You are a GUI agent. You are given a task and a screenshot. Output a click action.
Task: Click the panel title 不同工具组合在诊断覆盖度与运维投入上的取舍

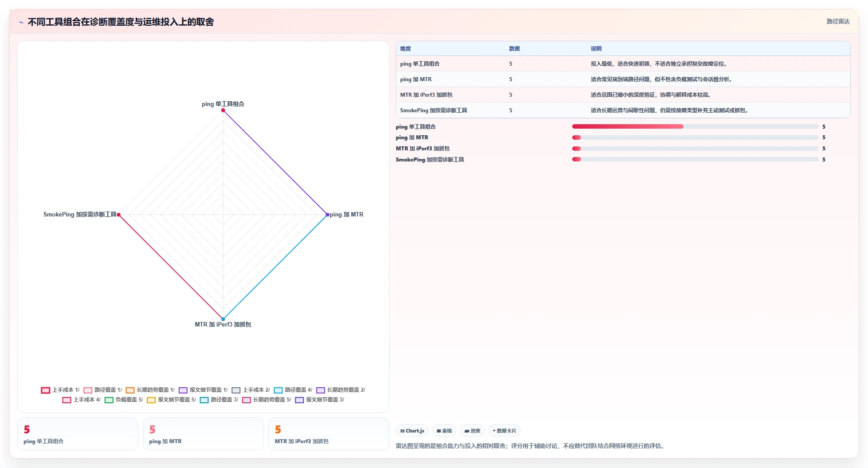coord(121,22)
